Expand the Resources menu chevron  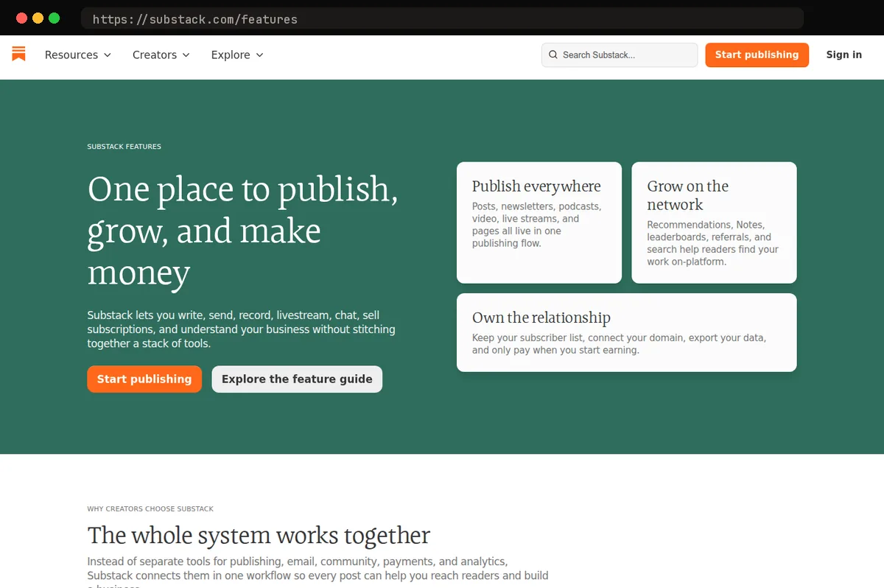[108, 55]
